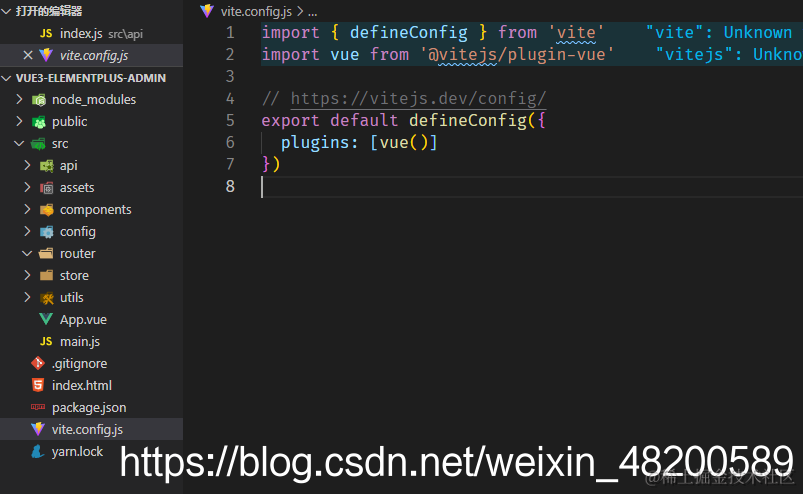This screenshot has width=803, height=494.
Task: Click the Vite icon beside vite.config.js in file tree
Action: point(38,429)
